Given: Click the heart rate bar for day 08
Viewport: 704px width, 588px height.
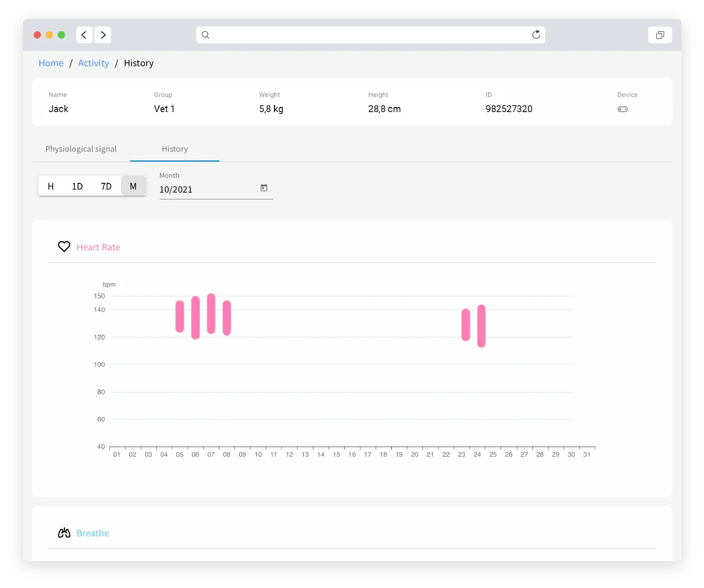Looking at the screenshot, I should (x=227, y=318).
